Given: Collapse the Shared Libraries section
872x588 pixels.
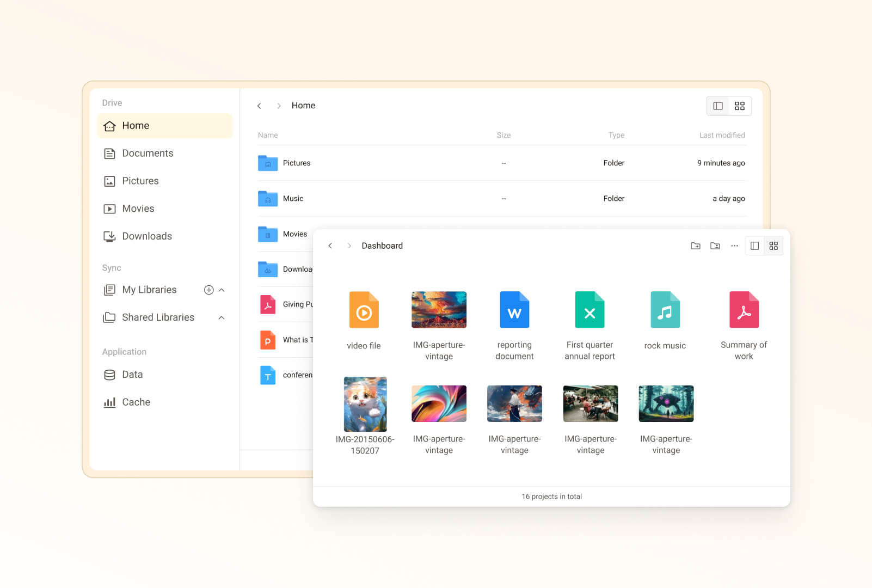Looking at the screenshot, I should click(221, 317).
